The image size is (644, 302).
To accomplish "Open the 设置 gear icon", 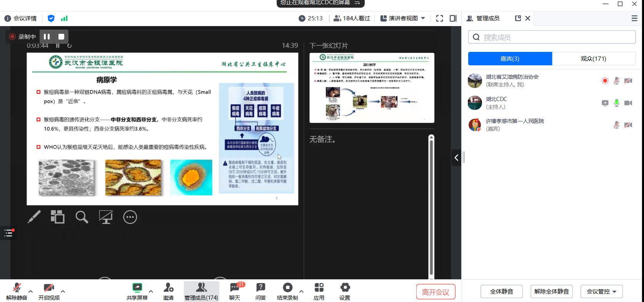I will tap(345, 291).
